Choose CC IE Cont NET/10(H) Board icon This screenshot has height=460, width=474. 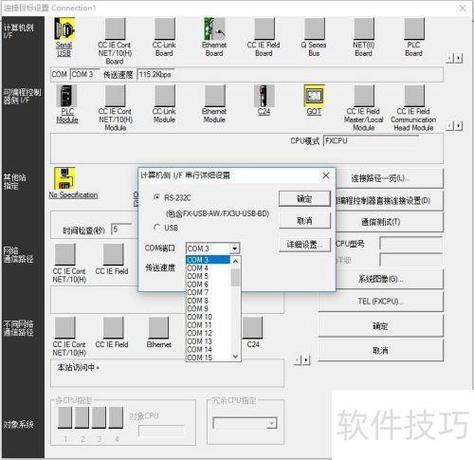115,29
